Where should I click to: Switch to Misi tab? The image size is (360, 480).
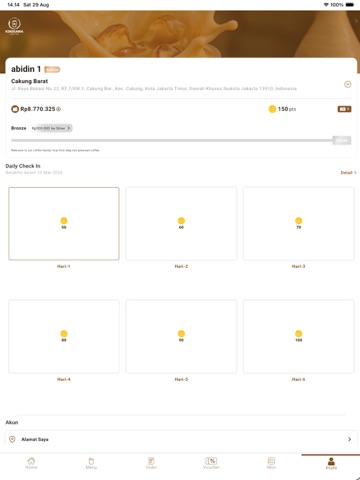(x=271, y=463)
